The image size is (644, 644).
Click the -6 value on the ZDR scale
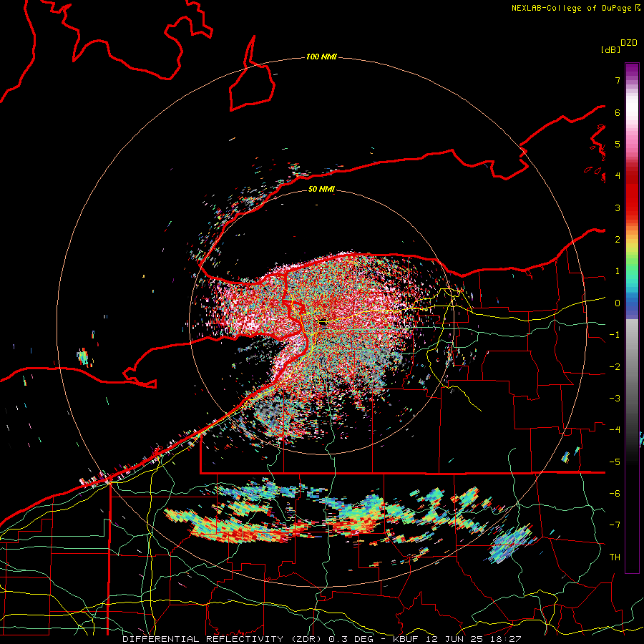tap(615, 494)
